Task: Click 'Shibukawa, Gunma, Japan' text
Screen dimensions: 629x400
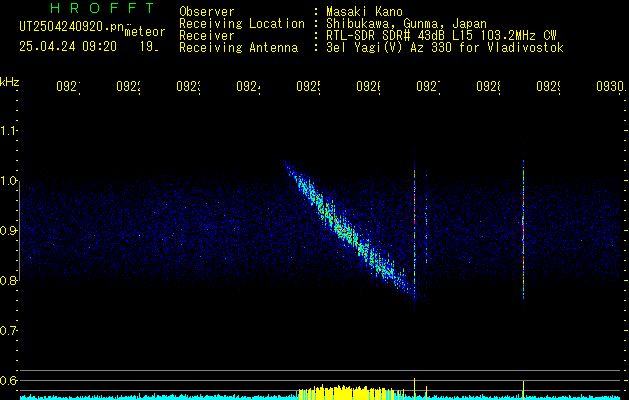Action: pos(406,24)
